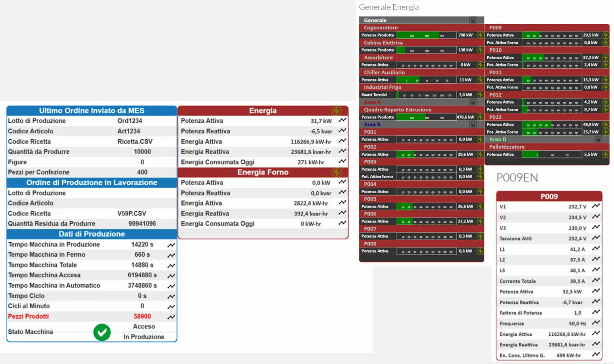The width and height of the screenshot is (614, 364).
Task: Click Quadro Reparto Estrusione 478,6 kW lightning icon
Action: (480, 117)
